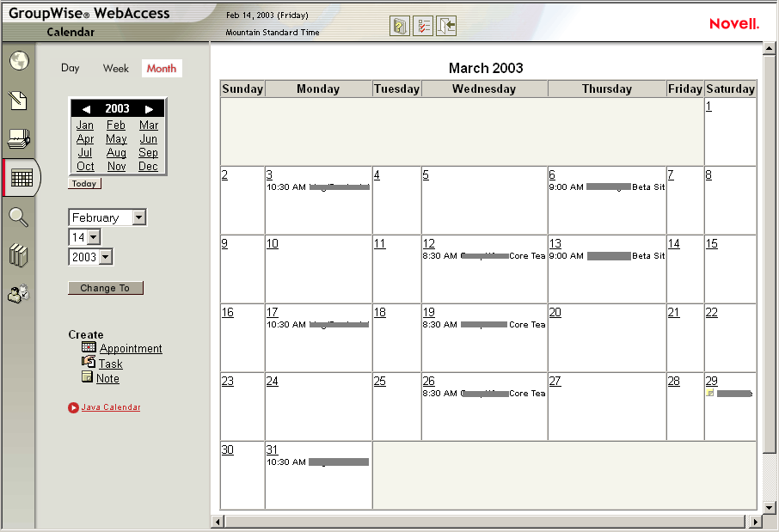The image size is (779, 532).
Task: Open the day-of-month dropdown showing 14
Action: (84, 236)
